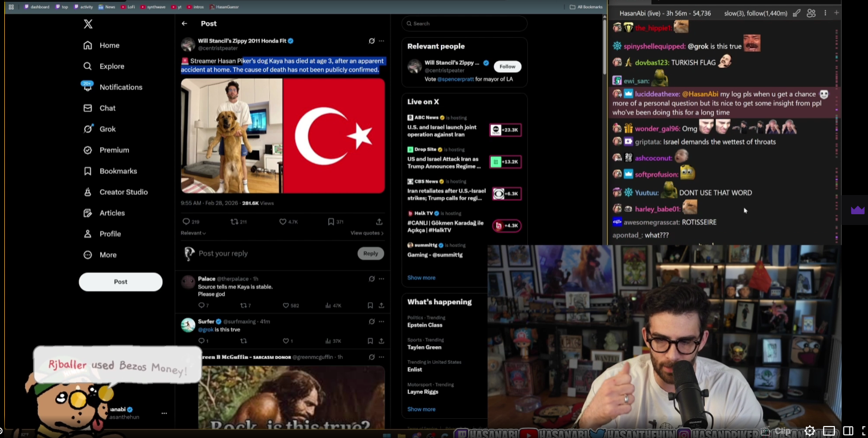Screen dimensions: 868x438
Task: Toggle the chat side panel icon
Action: pyautogui.click(x=848, y=431)
